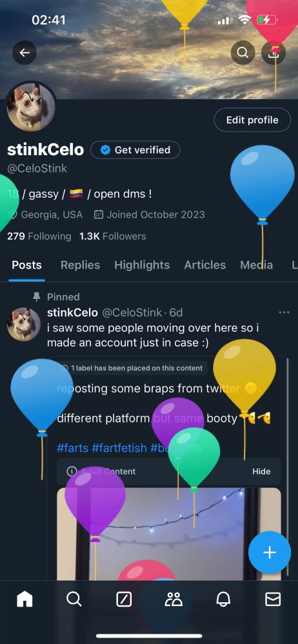Viewport: 298px width, 644px height.
Task: Open the Communities people icon
Action: [x=174, y=600]
